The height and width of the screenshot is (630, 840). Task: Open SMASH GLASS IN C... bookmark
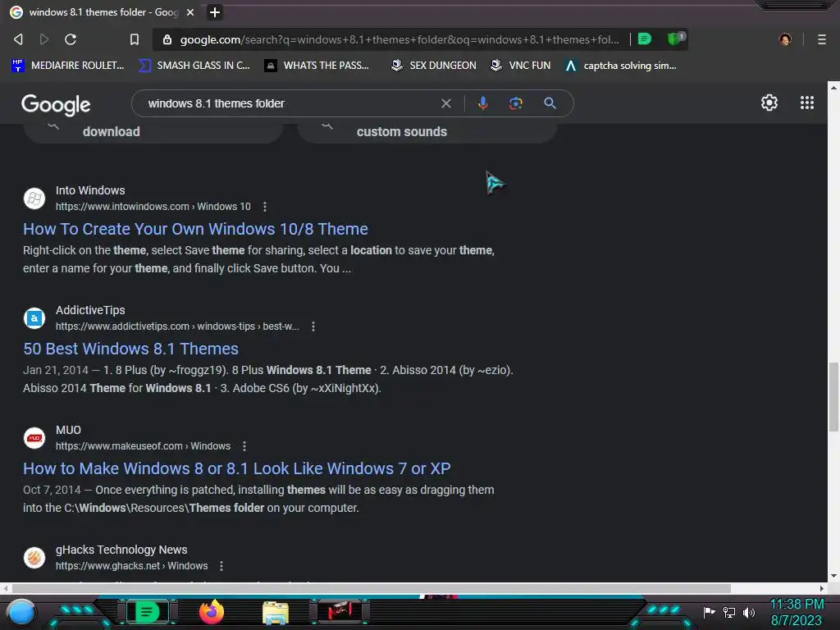(x=194, y=66)
